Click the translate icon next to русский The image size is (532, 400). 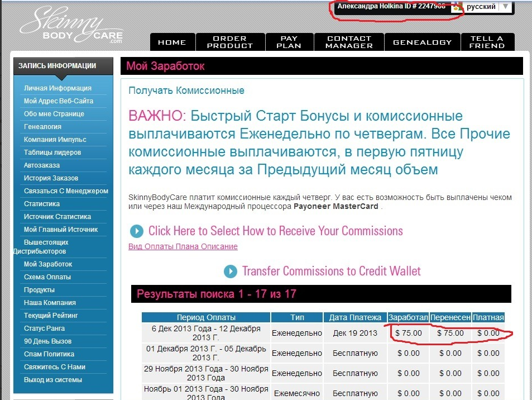[458, 7]
